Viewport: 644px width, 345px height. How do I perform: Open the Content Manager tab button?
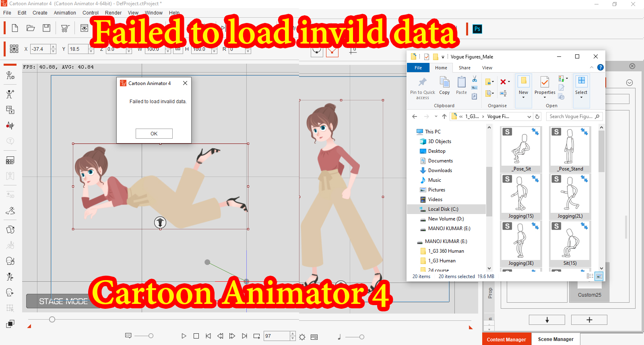coord(506,339)
